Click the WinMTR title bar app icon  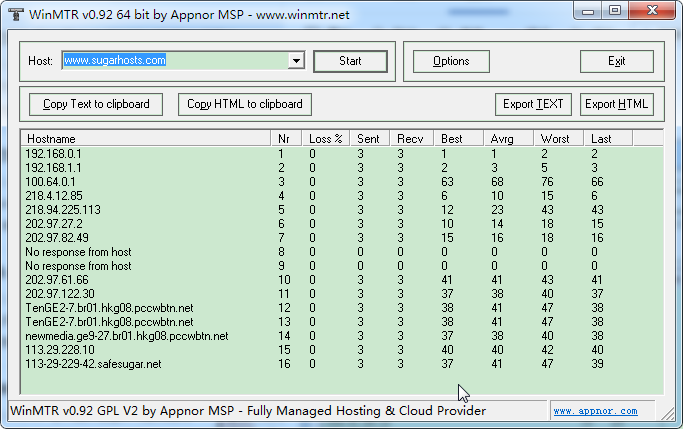(x=16, y=14)
